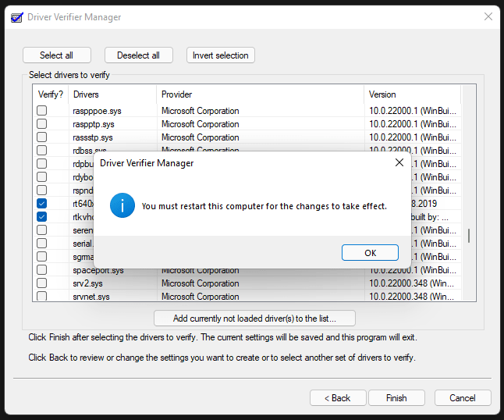Mark the srvnet.sys checkbox
This screenshot has height=420, width=504.
point(42,297)
